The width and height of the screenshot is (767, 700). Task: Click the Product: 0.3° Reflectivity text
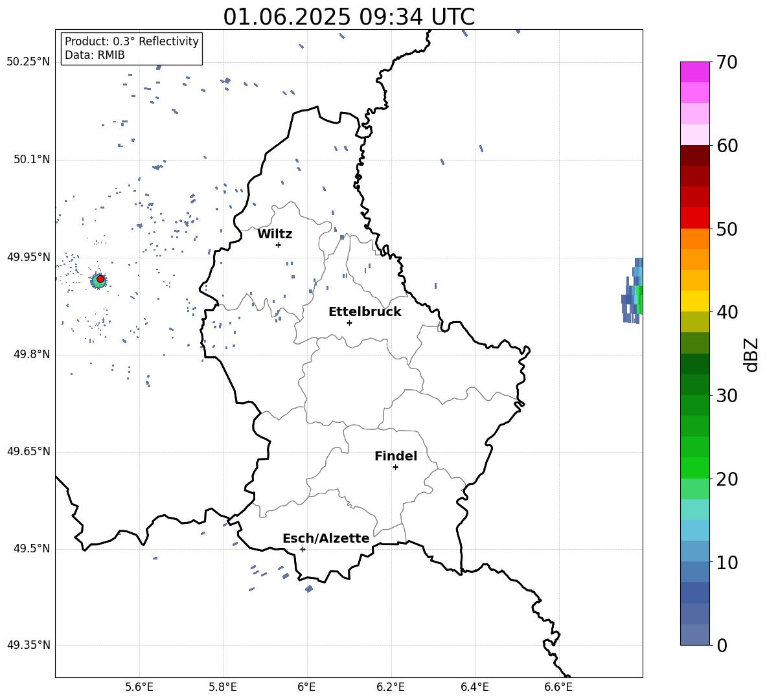coord(132,41)
